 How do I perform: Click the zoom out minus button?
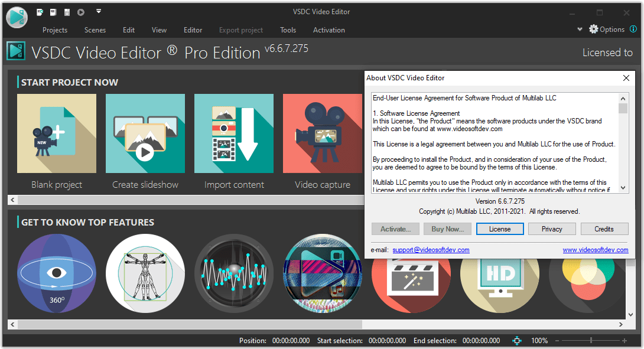[557, 340]
